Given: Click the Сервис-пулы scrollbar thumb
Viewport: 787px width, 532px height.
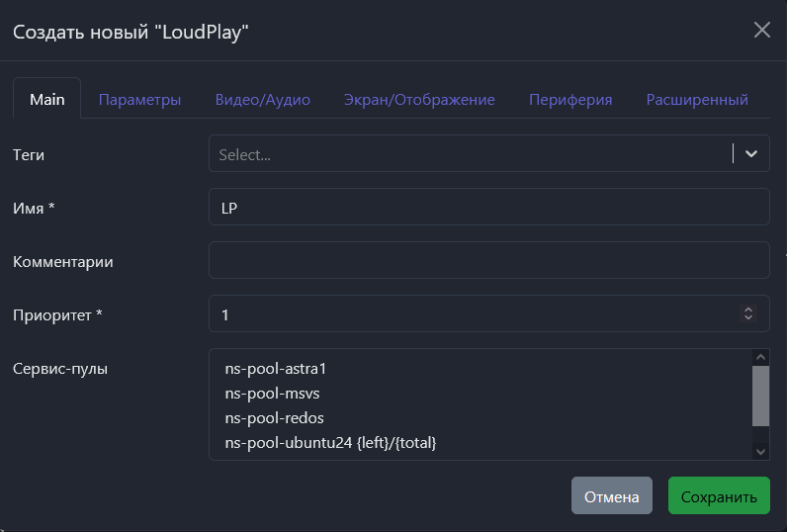Looking at the screenshot, I should 760,396.
